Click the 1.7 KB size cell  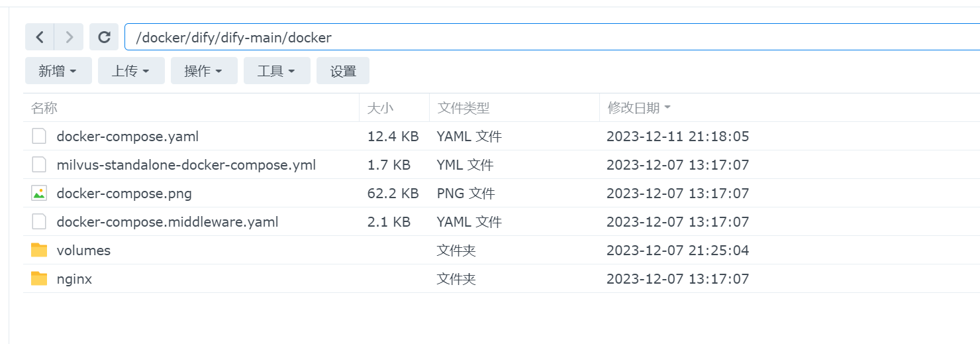(x=389, y=165)
